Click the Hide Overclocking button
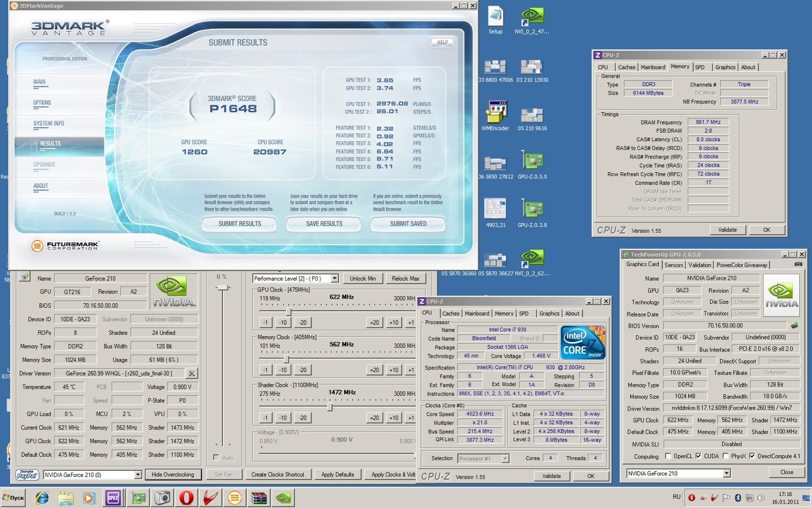 [173, 474]
